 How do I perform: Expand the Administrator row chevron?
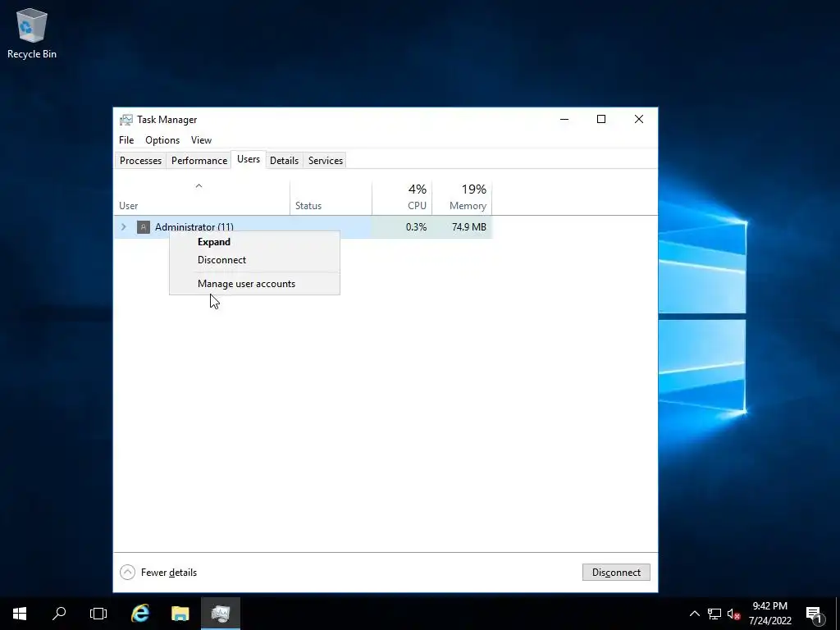coord(124,227)
